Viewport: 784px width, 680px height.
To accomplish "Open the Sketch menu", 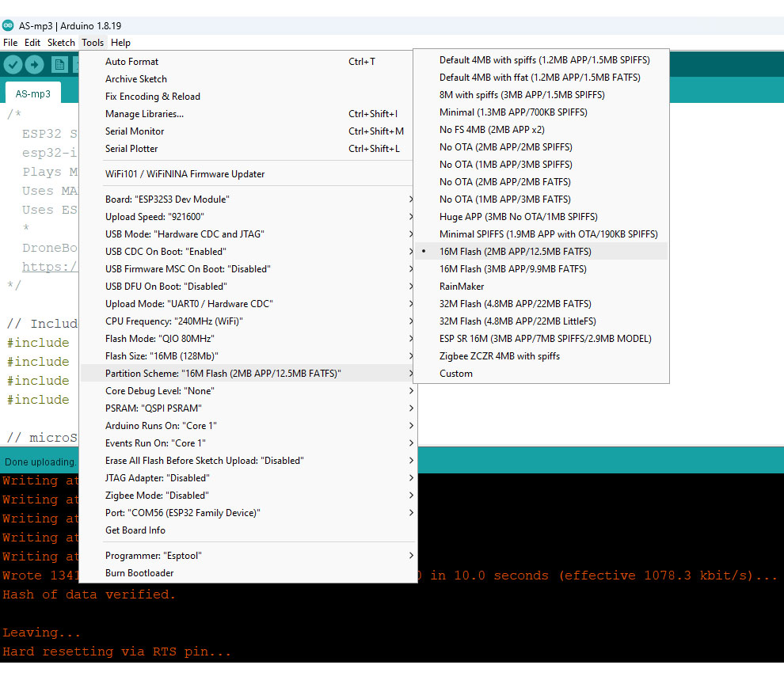I will tap(61, 43).
